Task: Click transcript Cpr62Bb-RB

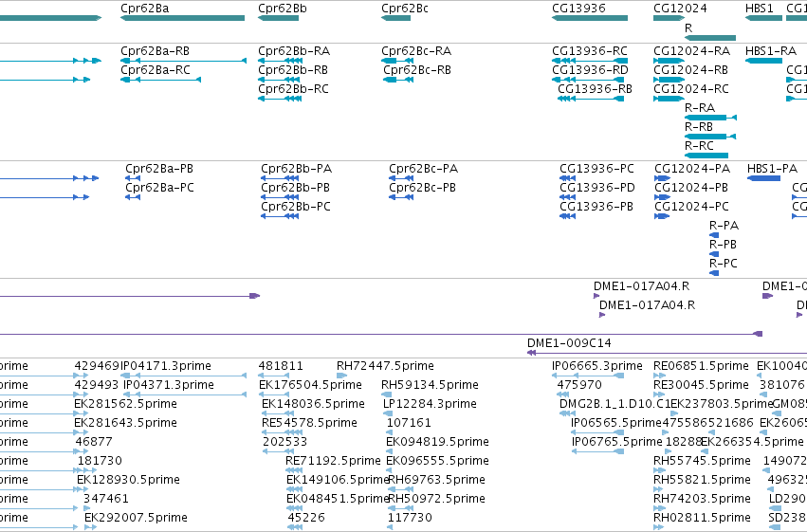Action: 280,80
